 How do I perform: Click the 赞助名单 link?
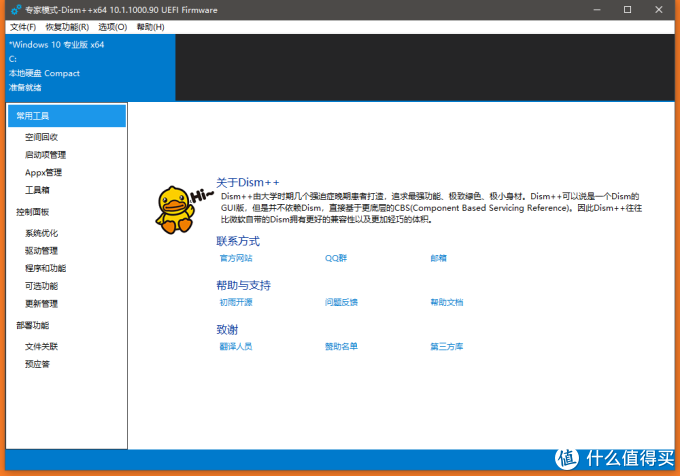[341, 346]
